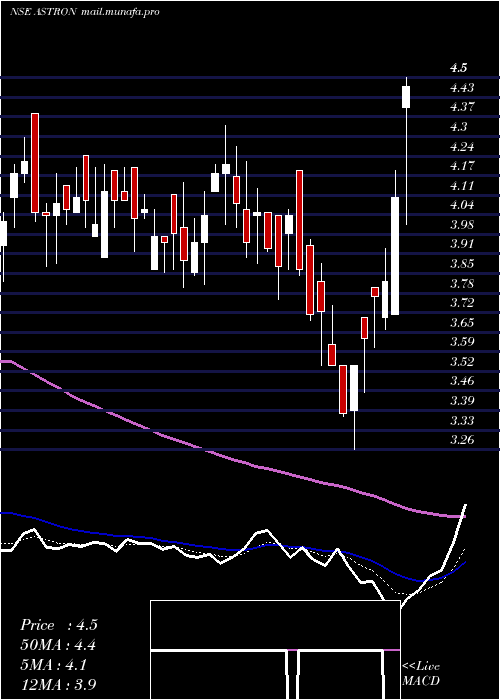Select the latest white candlestick near 4.43
The height and width of the screenshot is (700, 500).
(x=406, y=97)
